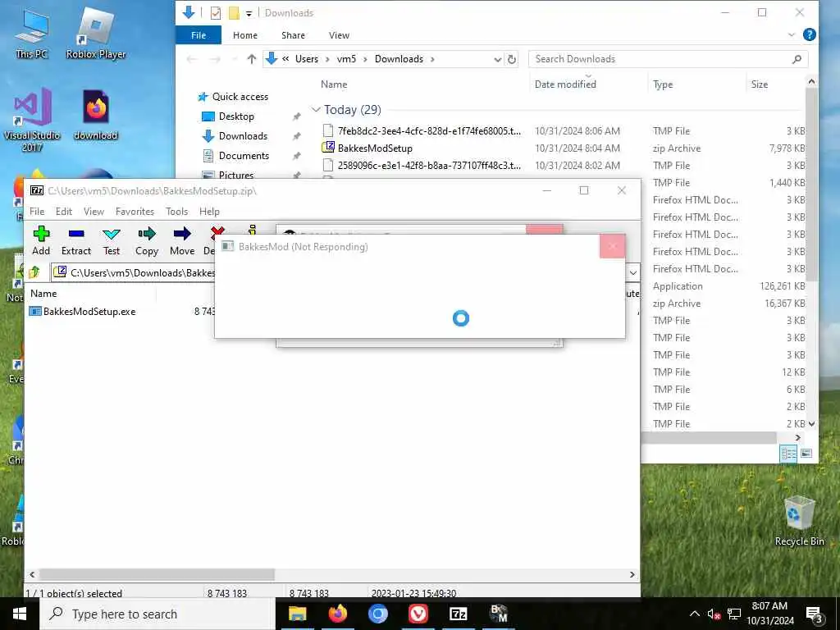Click the Firefox download desktop icon

click(96, 115)
